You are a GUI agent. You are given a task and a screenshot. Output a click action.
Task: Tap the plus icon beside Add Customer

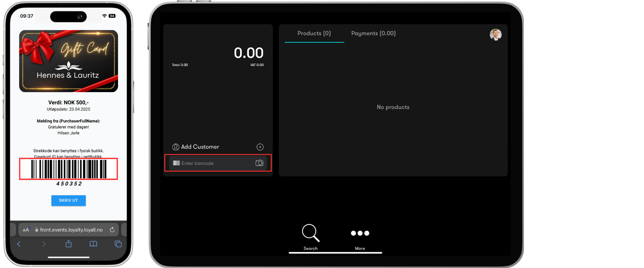coord(260,147)
